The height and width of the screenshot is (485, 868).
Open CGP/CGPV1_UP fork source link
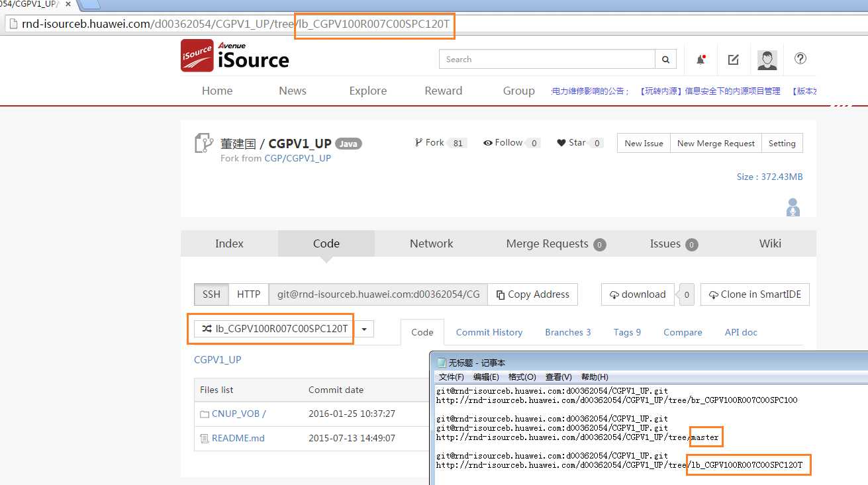point(298,158)
